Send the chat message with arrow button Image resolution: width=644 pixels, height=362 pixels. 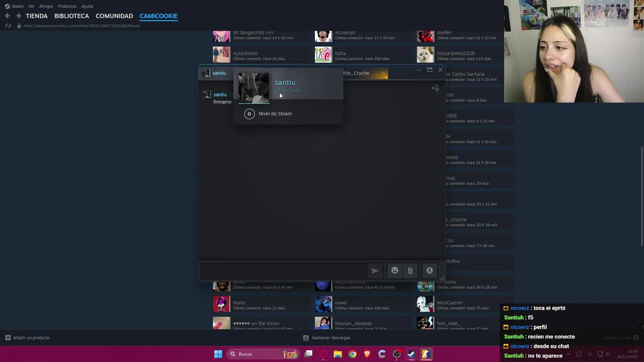(x=375, y=270)
